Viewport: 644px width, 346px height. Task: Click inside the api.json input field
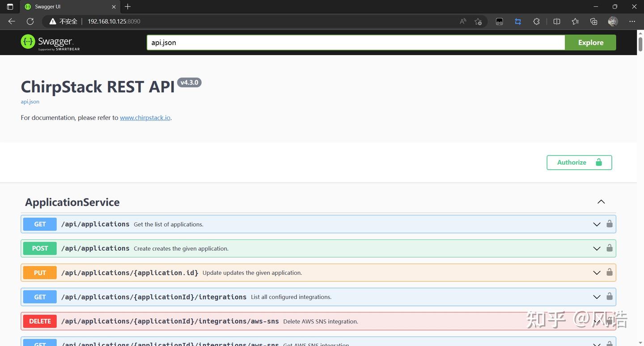point(313,43)
